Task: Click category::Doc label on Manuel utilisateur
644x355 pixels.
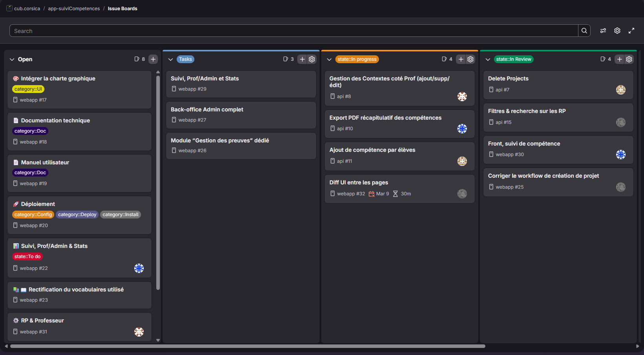Action: tap(30, 173)
